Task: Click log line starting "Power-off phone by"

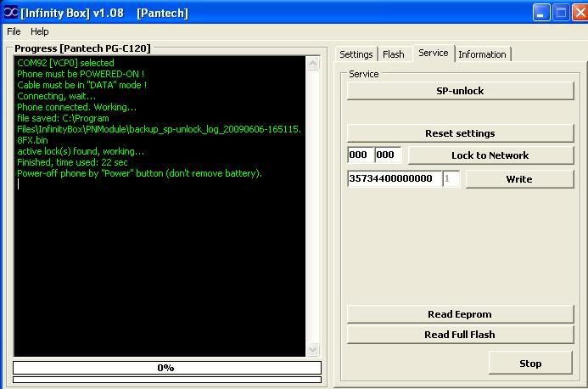Action: [x=139, y=173]
